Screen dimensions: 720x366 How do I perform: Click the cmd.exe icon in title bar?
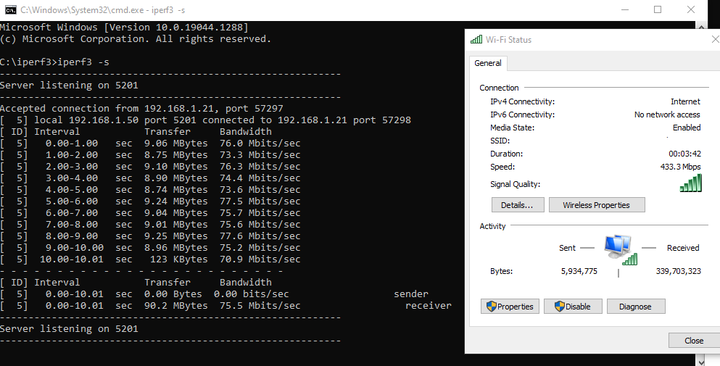point(10,10)
